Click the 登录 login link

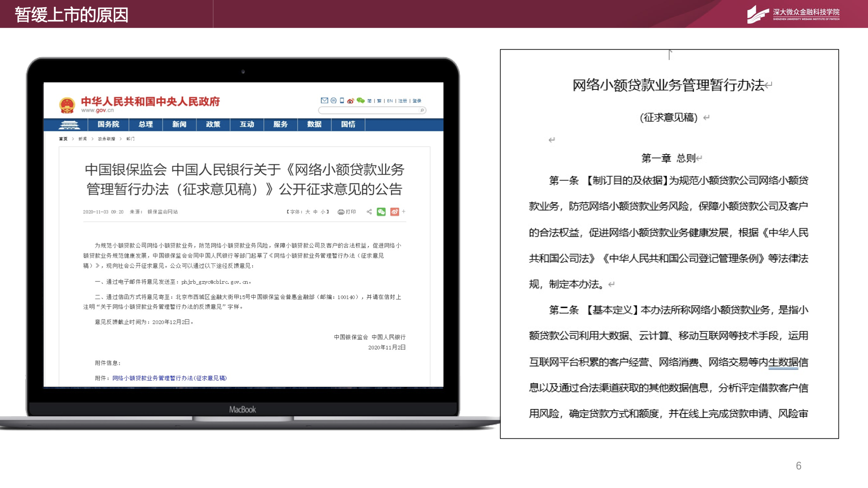tap(417, 101)
